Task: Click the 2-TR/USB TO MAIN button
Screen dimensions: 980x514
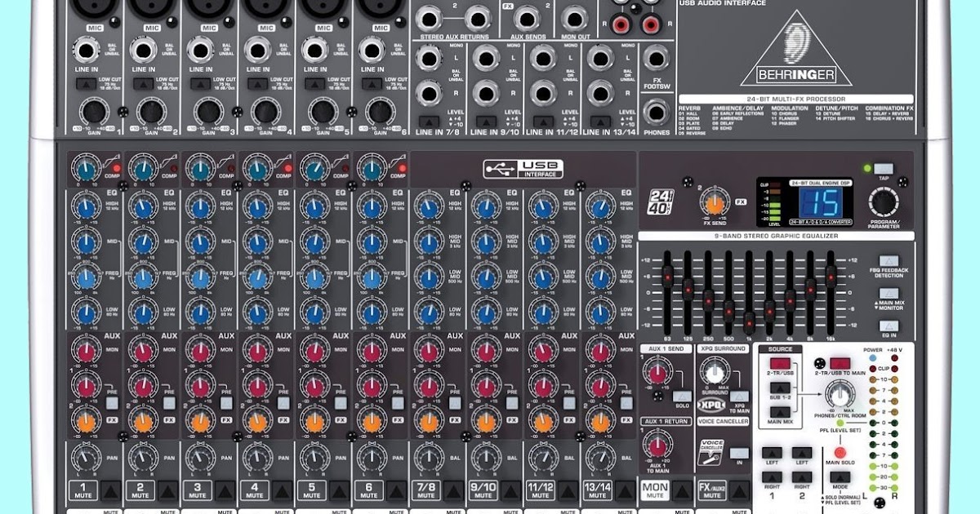Action: point(841,364)
